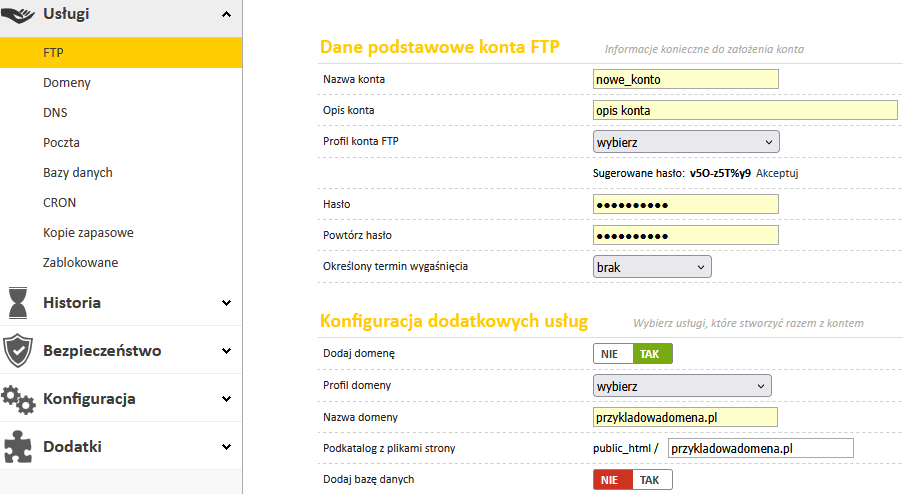Click the Dodatki menu heading
This screenshot has width=903, height=494.
pos(73,447)
